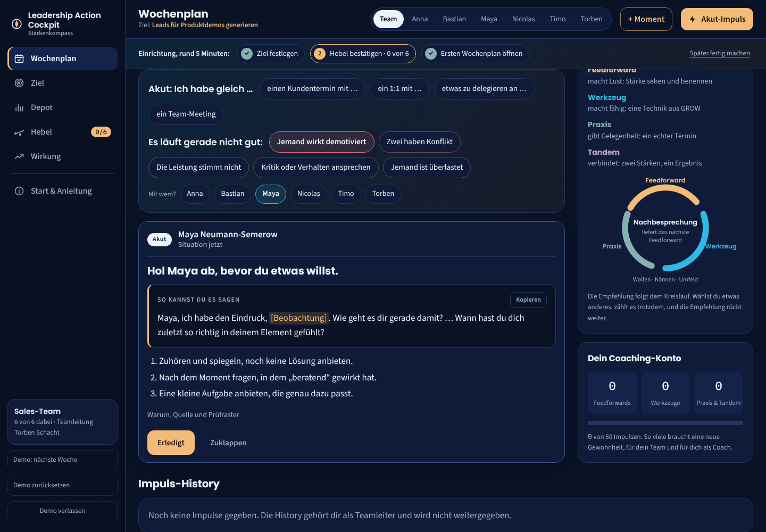The width and height of the screenshot is (766, 532).
Task: Open Anna's tab in the top bar
Action: tap(420, 19)
